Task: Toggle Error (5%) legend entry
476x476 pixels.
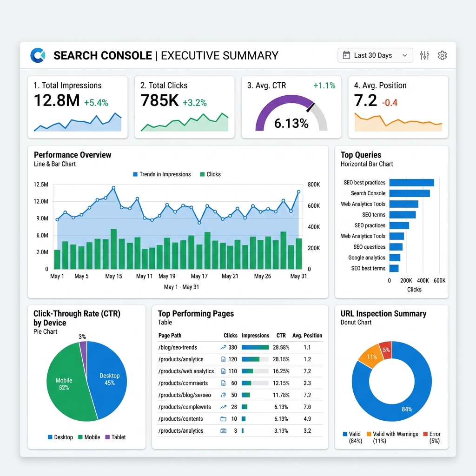Action: 432,437
